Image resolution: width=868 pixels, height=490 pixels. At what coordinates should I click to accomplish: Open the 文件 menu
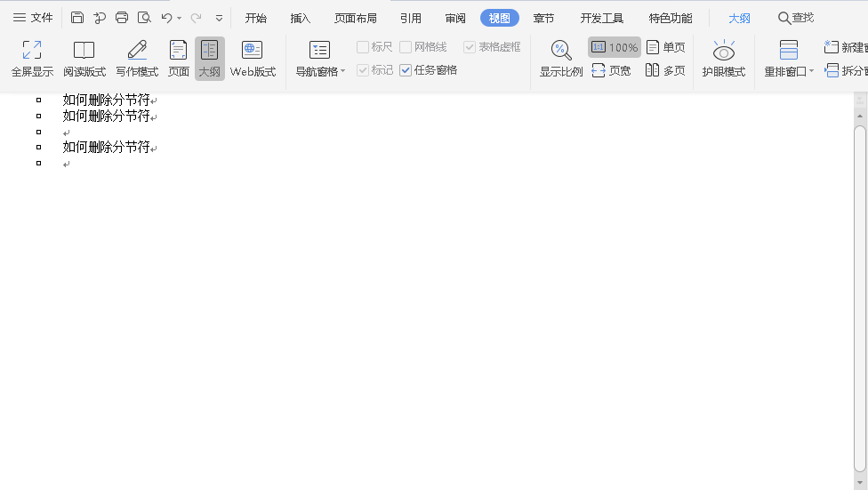point(33,18)
